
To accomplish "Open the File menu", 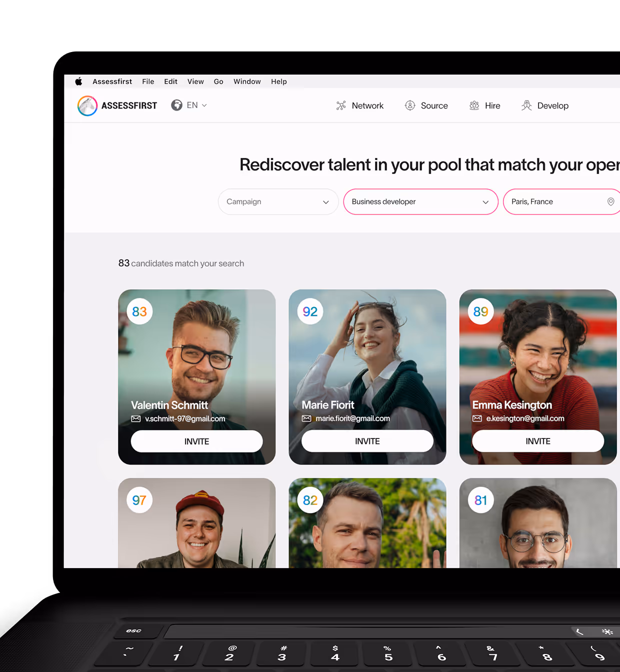I will pyautogui.click(x=148, y=81).
